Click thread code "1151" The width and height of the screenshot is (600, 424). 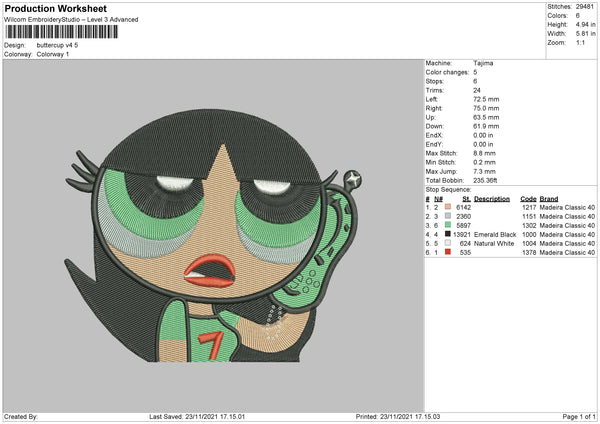(x=529, y=217)
